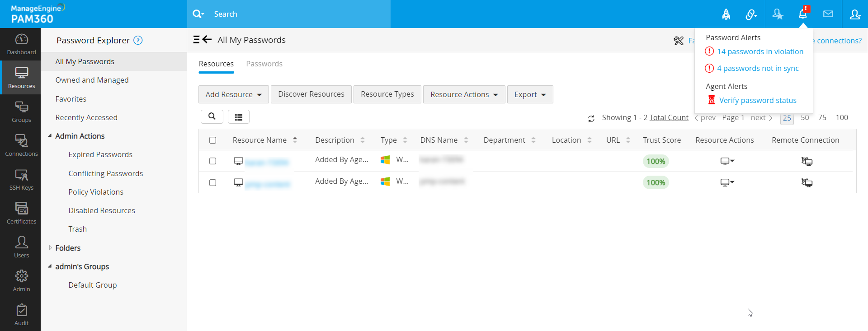Switch to the Passwords tab
This screenshot has height=331, width=868.
click(x=264, y=64)
